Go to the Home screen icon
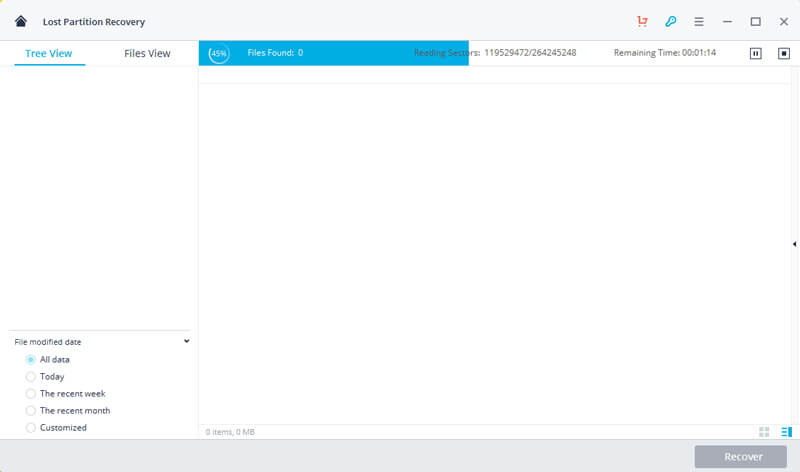Image resolution: width=800 pixels, height=472 pixels. point(21,21)
